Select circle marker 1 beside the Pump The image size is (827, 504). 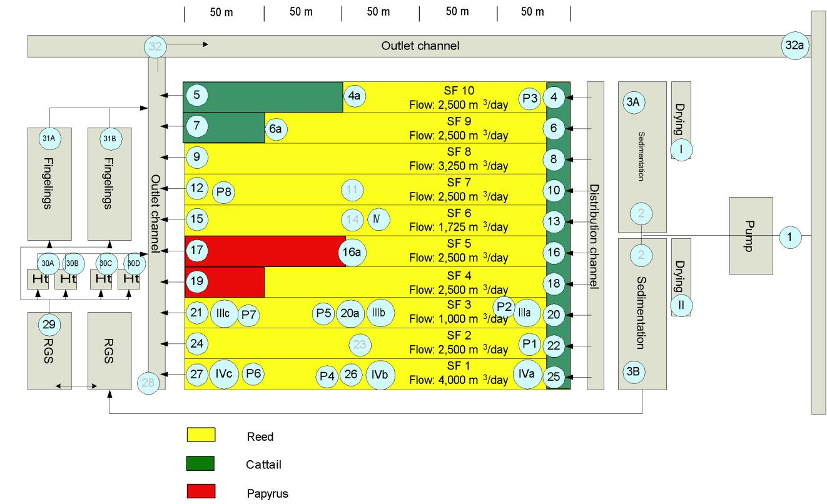[x=789, y=236]
